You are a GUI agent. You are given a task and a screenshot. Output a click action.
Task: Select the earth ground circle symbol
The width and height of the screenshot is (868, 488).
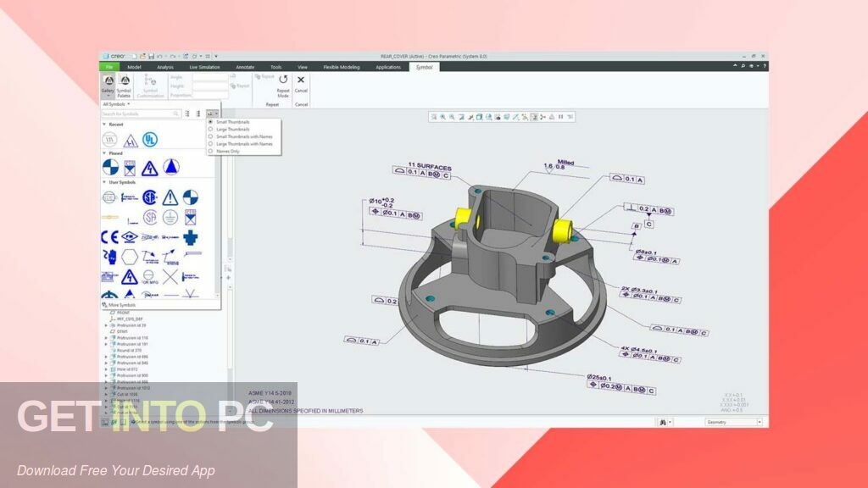(x=170, y=217)
